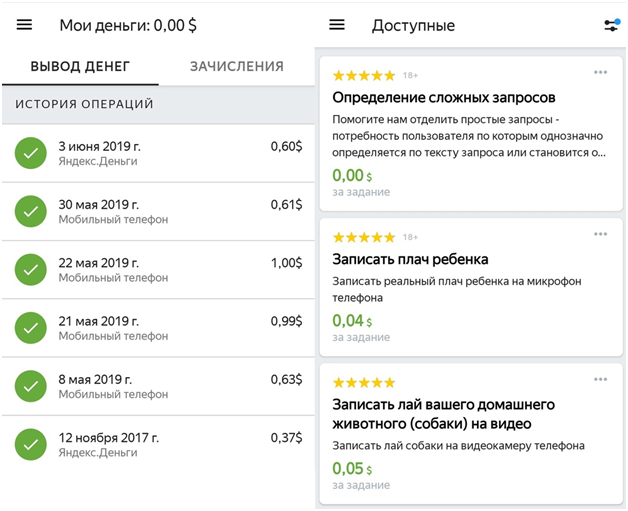628x511 pixels.
Task: Select the Мои деньги: 0,00 $ header
Action: click(128, 25)
